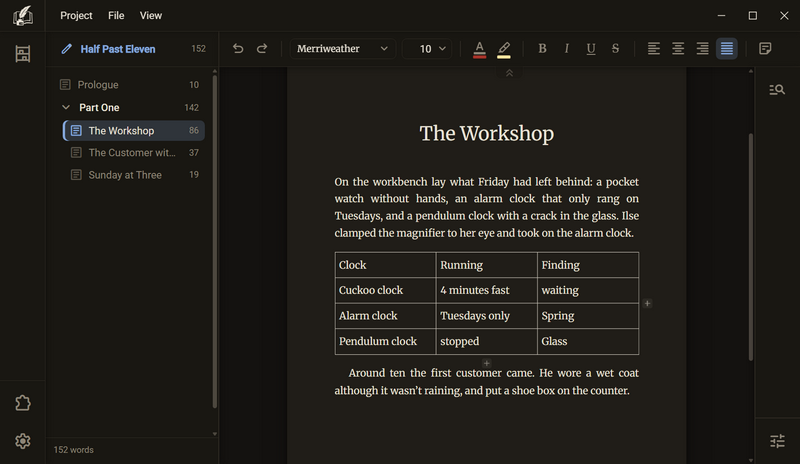Select The Workshop chapter
Viewport: 800px width, 464px height.
[x=134, y=131]
